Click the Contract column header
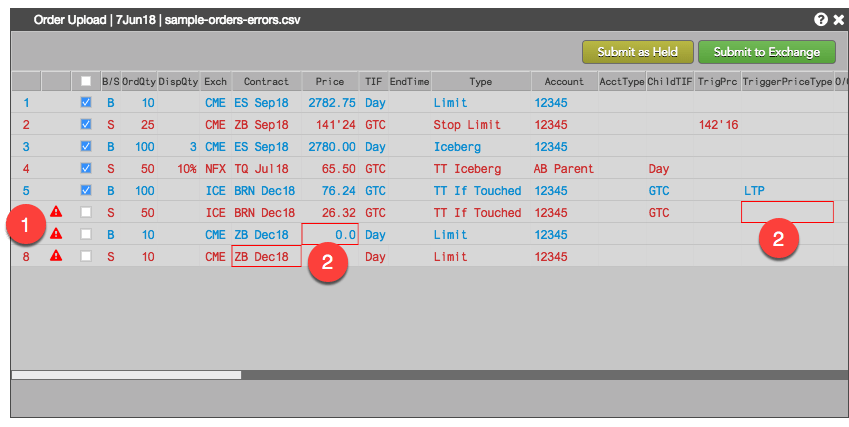The image size is (849, 427). tap(266, 82)
